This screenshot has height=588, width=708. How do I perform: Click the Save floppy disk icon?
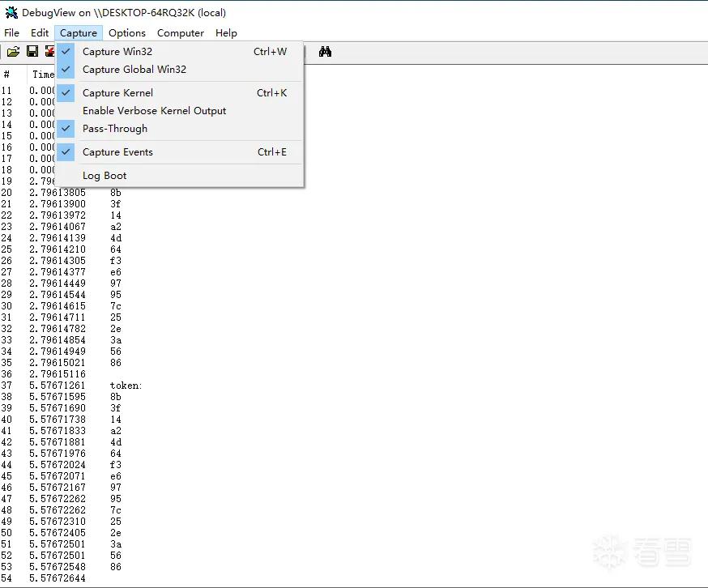[x=32, y=52]
